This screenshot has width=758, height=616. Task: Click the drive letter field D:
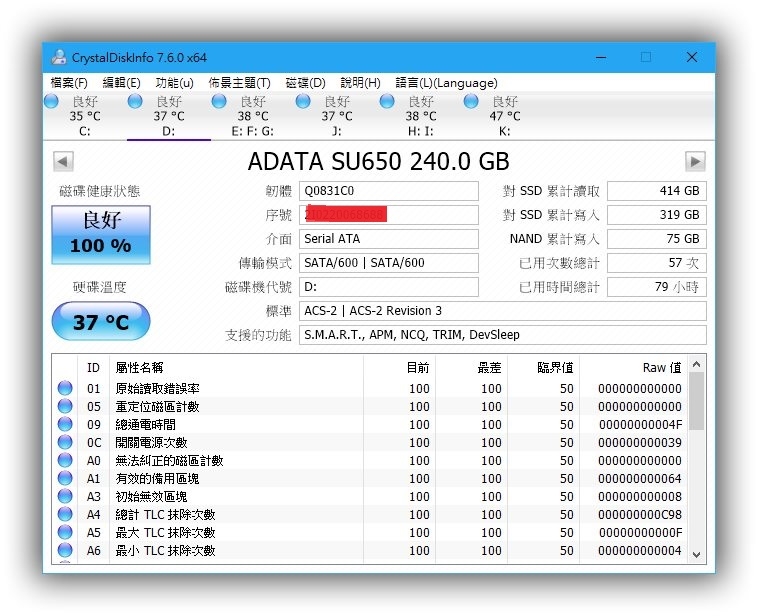point(389,287)
